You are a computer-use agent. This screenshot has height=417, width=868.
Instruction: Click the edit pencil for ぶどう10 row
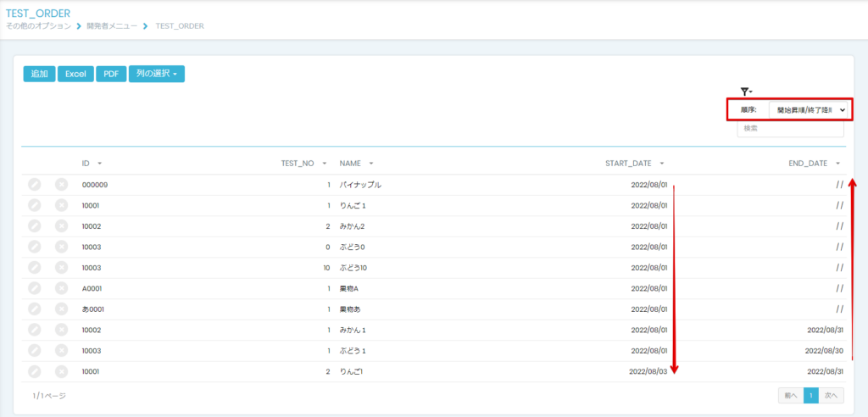[x=34, y=268]
